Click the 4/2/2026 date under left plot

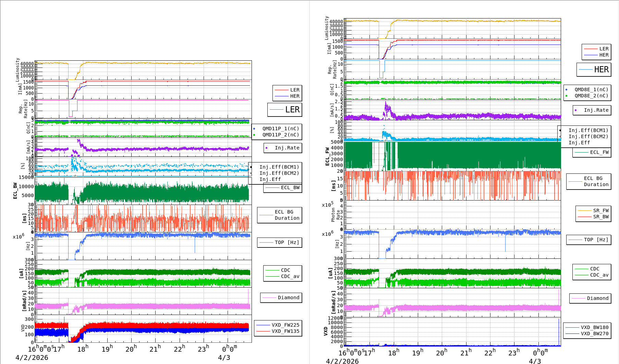coord(32,357)
